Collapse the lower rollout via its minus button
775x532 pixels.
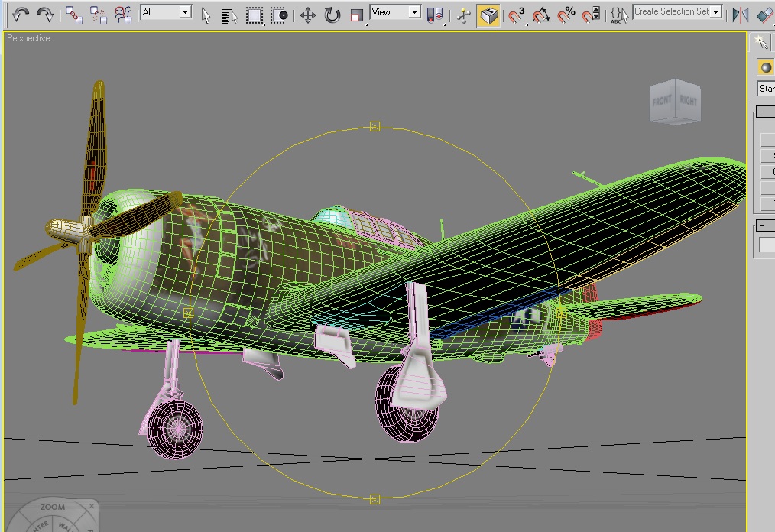[x=762, y=225]
